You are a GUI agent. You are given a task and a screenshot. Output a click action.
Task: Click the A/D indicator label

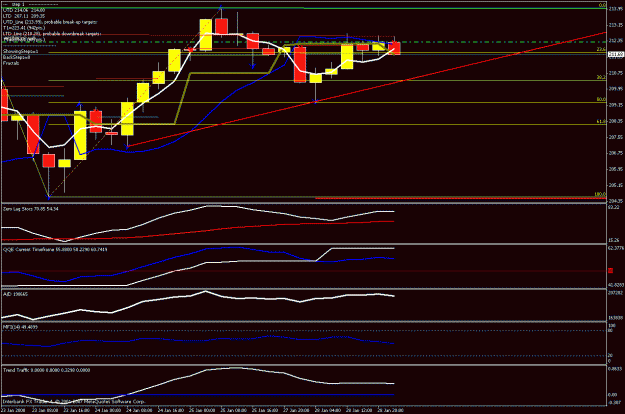click(16, 294)
